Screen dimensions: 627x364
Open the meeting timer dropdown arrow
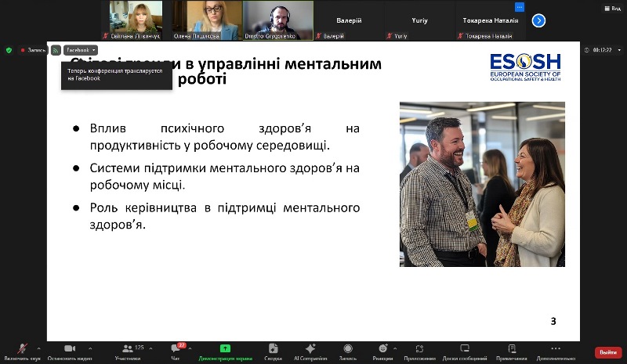(619, 50)
